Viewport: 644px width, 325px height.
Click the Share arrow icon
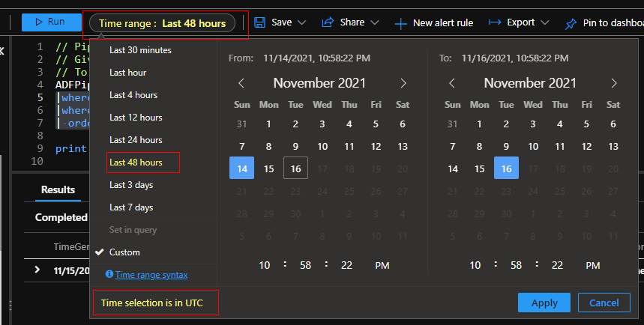tap(328, 22)
